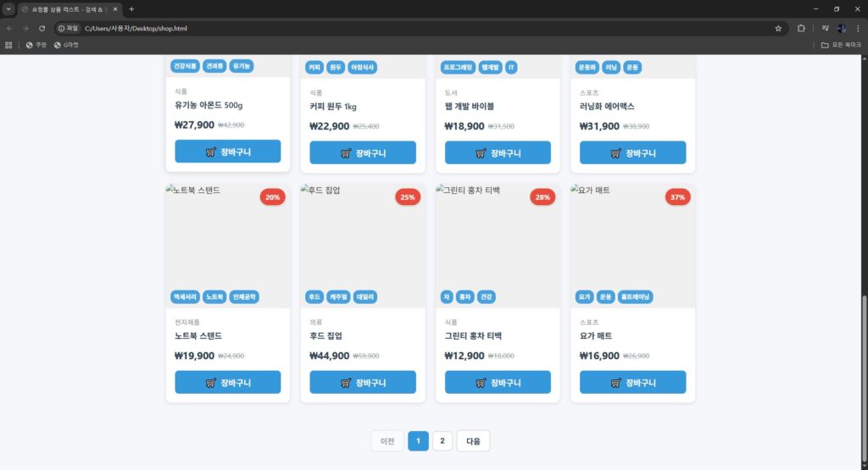Add 웹 개발 바이블 to cart
Screen dimensions: 868x470
click(498, 152)
